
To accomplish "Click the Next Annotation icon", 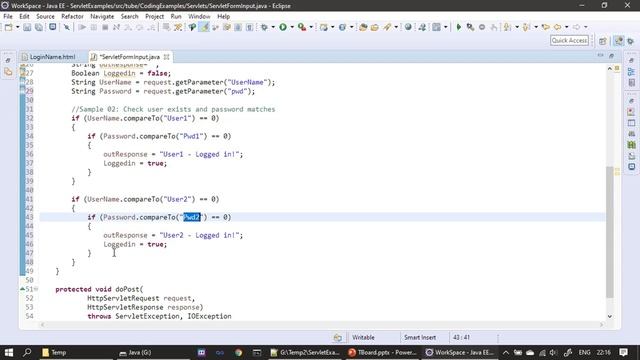I will pos(507,27).
